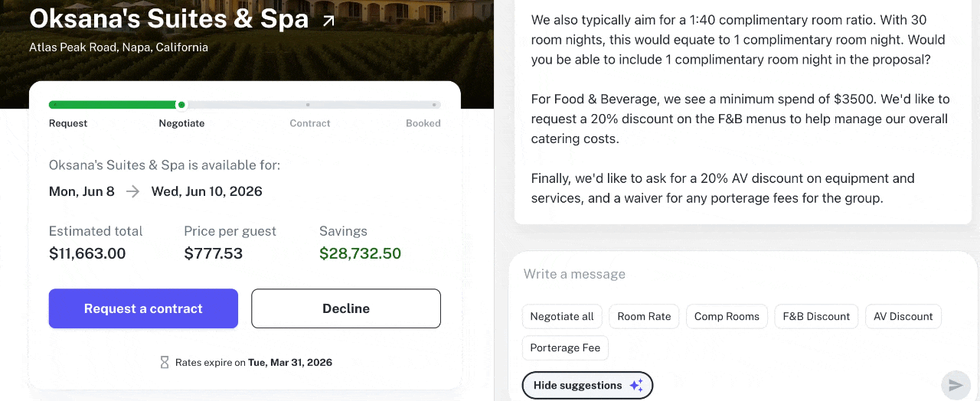This screenshot has height=401, width=980.
Task: Click into the Write a message field
Action: coord(735,274)
